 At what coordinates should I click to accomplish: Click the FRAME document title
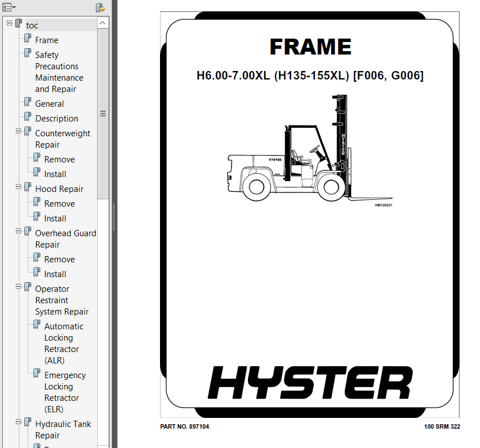coord(310,47)
